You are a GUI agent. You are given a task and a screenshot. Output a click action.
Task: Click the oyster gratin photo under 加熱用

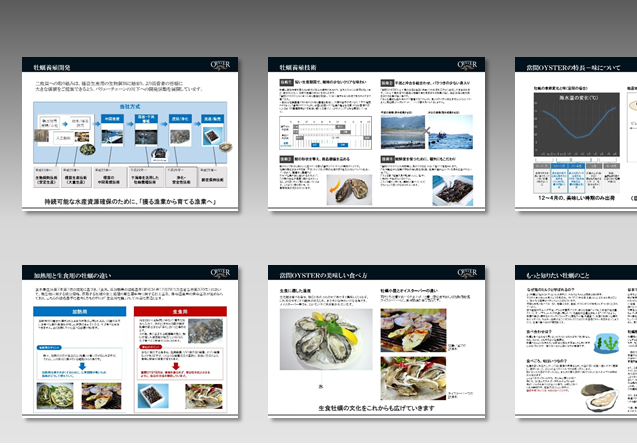coord(55,396)
